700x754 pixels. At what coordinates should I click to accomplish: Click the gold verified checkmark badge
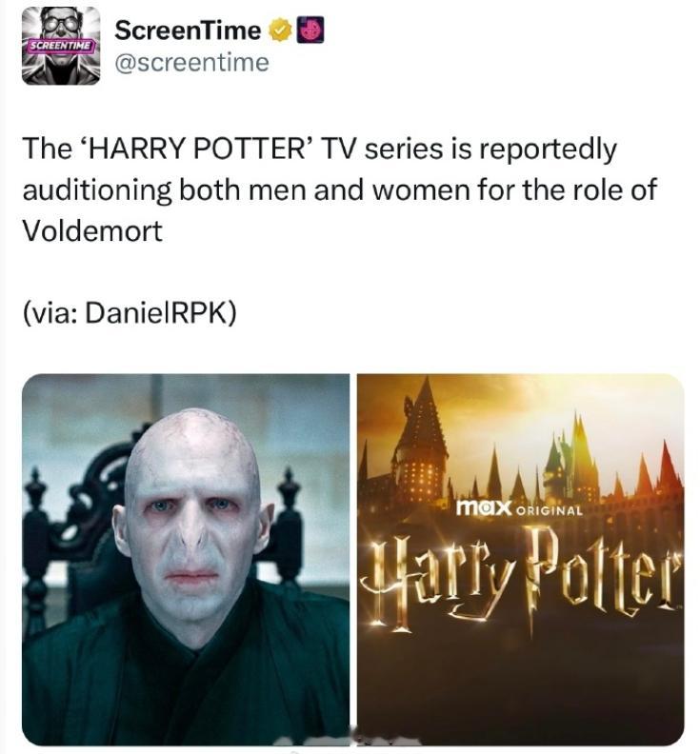click(x=282, y=30)
